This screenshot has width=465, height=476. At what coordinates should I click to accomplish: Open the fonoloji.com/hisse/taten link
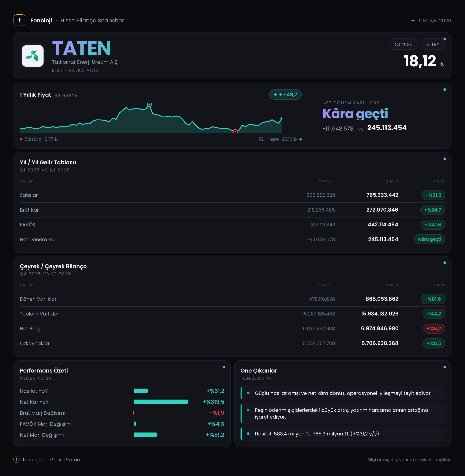coord(51,459)
